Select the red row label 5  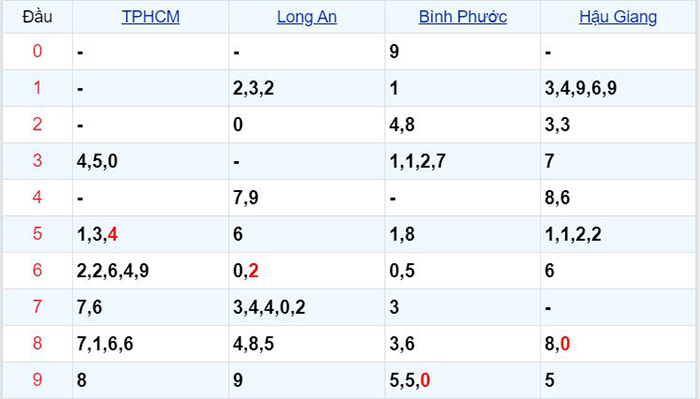click(x=38, y=233)
